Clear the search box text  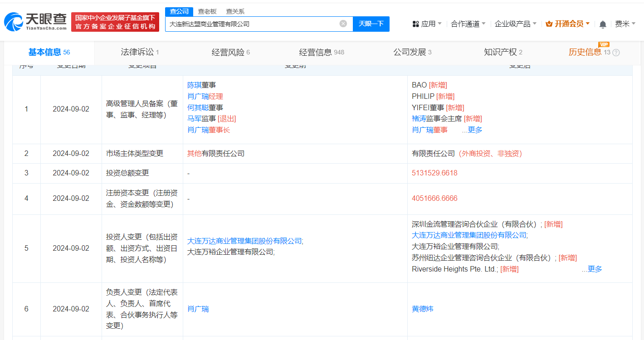pos(343,24)
